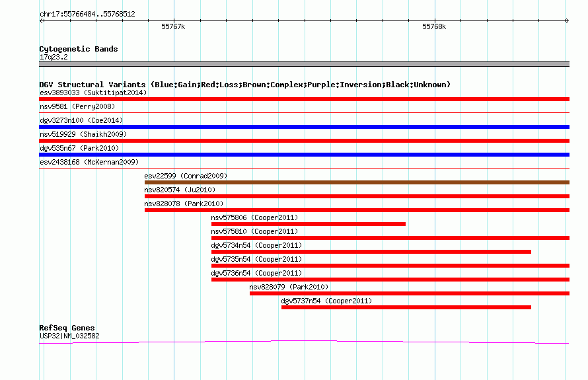Select the red nsv828078 loss bar
Viewport: 588px width, 380px height.
[357, 210]
